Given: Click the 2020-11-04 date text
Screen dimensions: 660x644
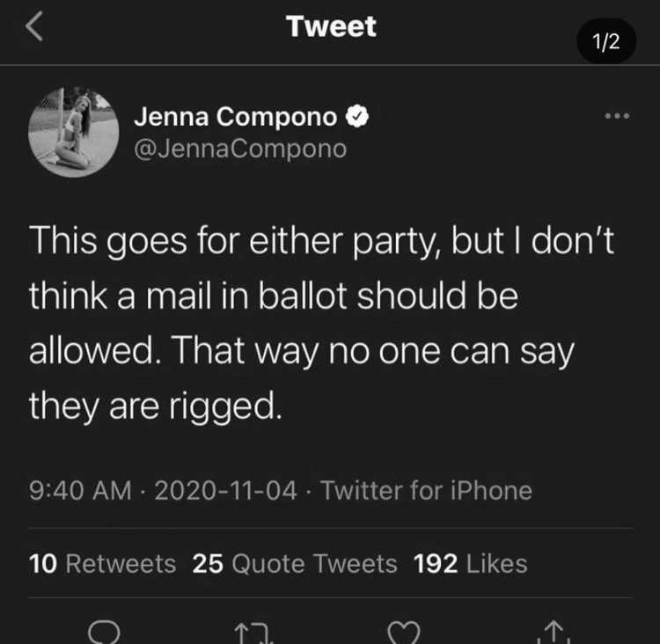Looking at the screenshot, I should 225,491.
